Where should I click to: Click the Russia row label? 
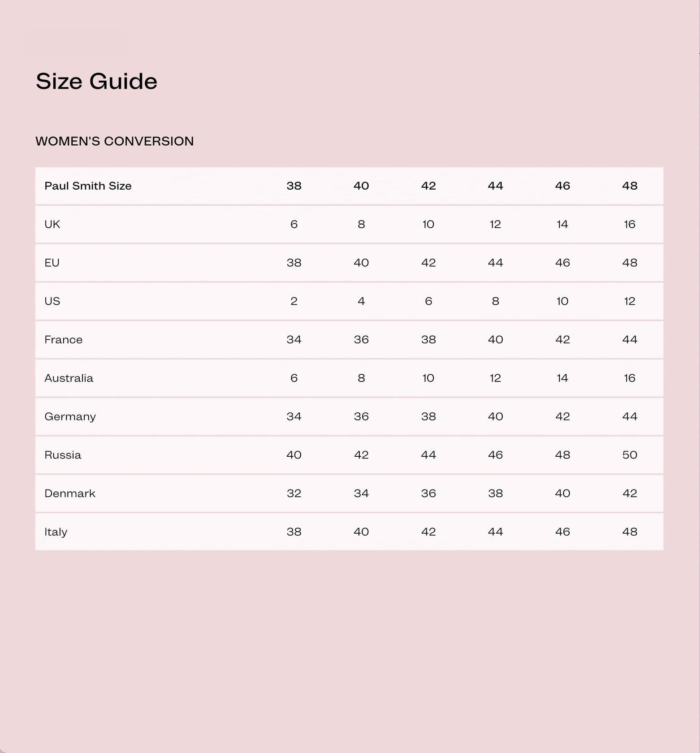tap(63, 455)
